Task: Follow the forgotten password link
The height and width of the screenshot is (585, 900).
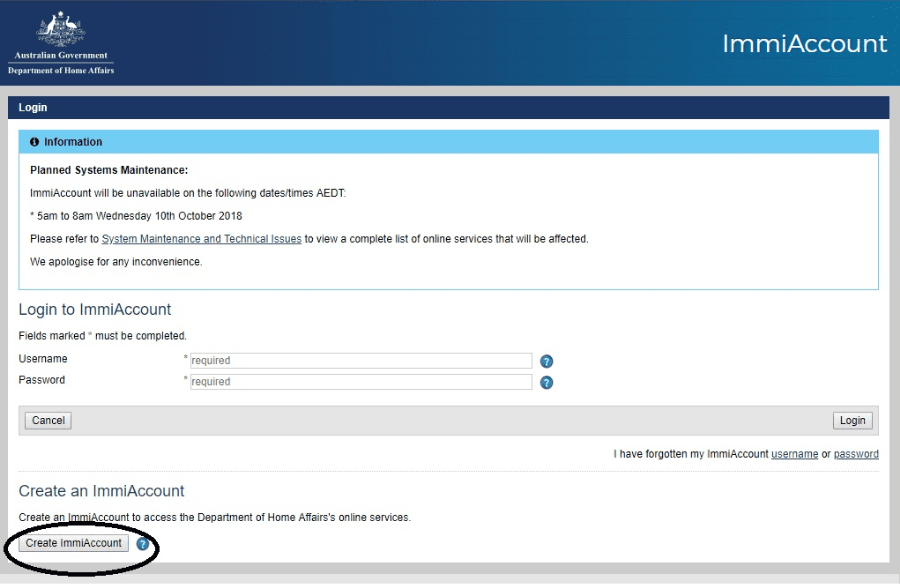Action: 856,454
